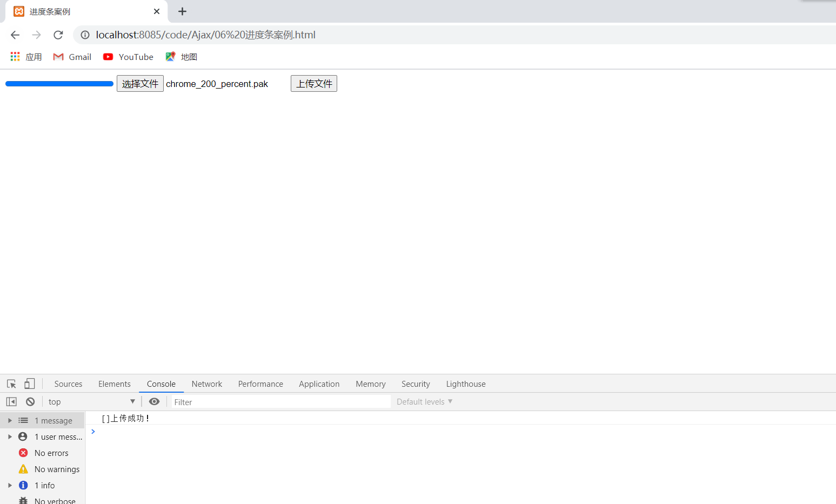Viewport: 836px width, 504px height.
Task: Toggle the device toolbar icon
Action: coord(30,384)
